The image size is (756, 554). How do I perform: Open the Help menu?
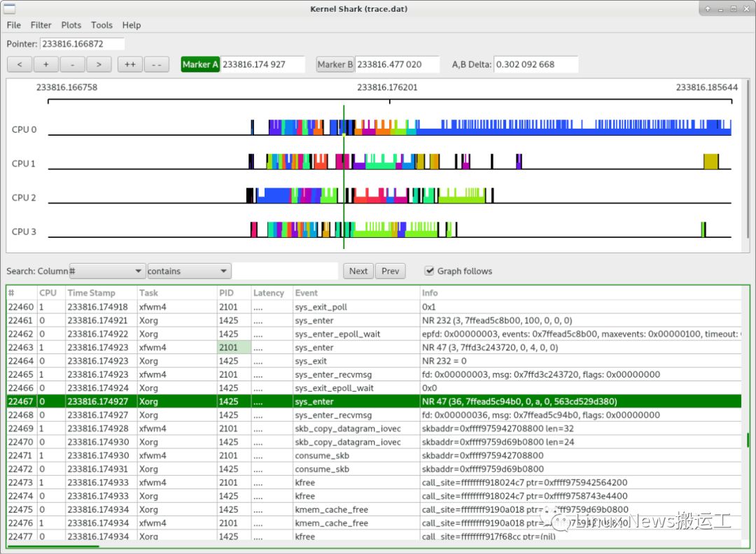coord(131,25)
